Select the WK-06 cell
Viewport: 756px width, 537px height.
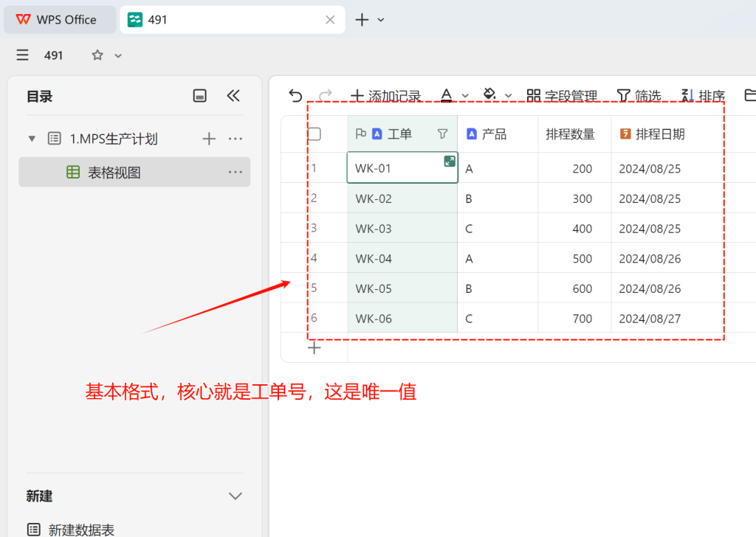pyautogui.click(x=402, y=318)
